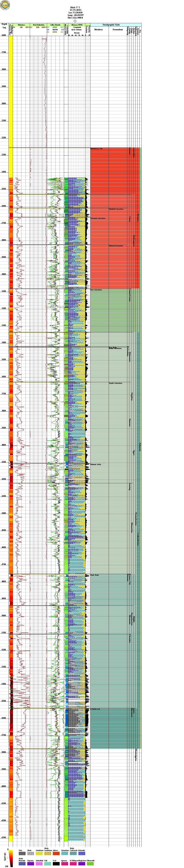Select the Carboniferous system label
Image resolution: width=184 pixels, height=868 pixels.
pos(138,539)
